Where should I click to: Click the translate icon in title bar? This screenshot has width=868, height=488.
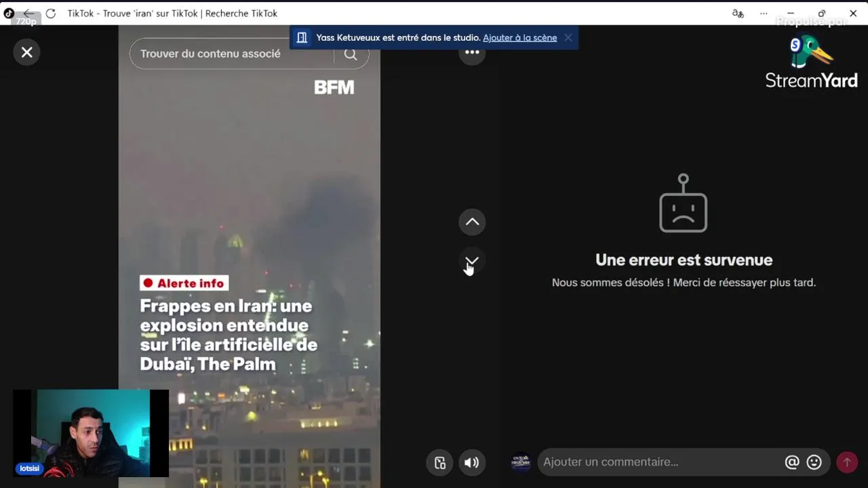(738, 14)
